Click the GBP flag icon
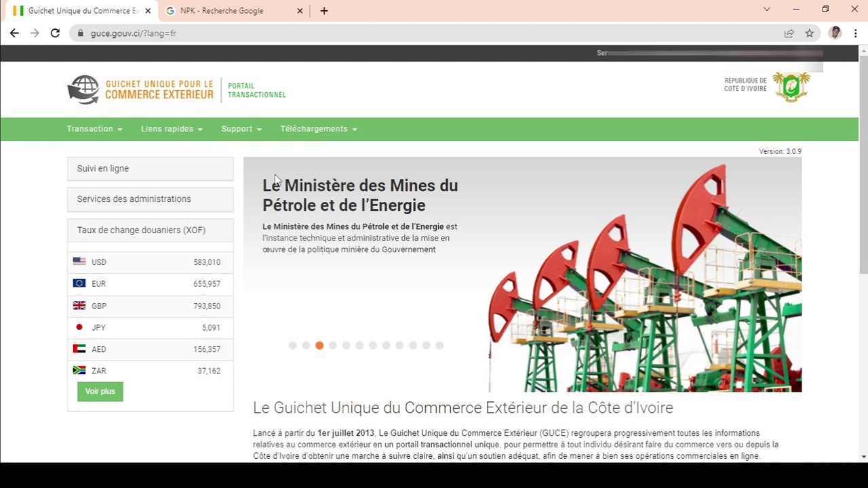Viewport: 868px width, 488px height. click(x=79, y=306)
